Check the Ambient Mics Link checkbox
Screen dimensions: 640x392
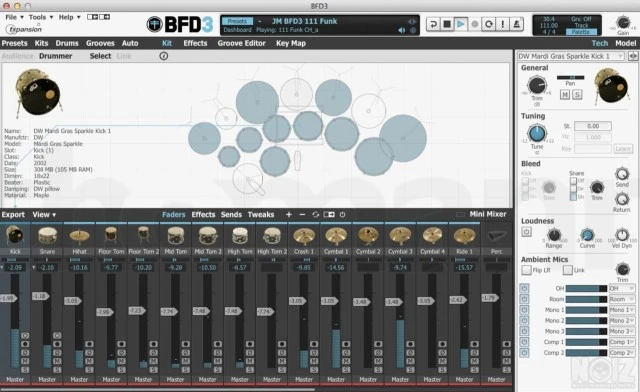tap(567, 270)
